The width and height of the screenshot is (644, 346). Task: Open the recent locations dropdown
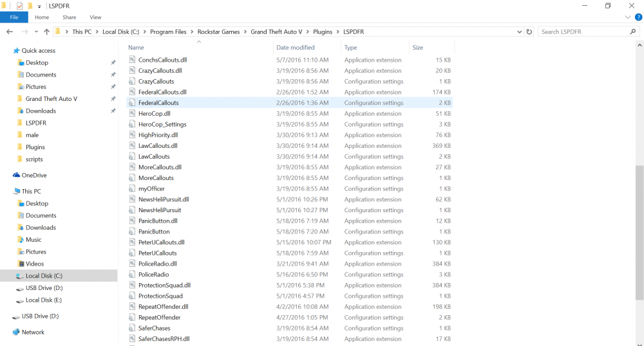point(36,32)
